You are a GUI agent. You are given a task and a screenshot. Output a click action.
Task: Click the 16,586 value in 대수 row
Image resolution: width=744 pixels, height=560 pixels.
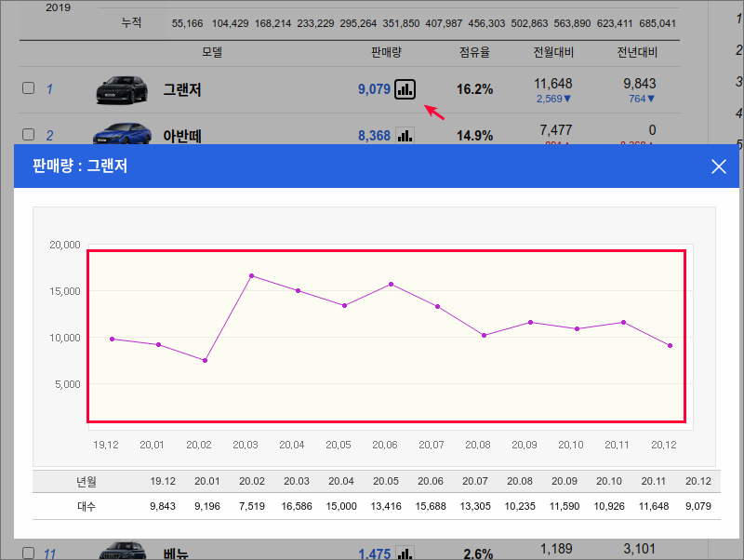pyautogui.click(x=297, y=506)
